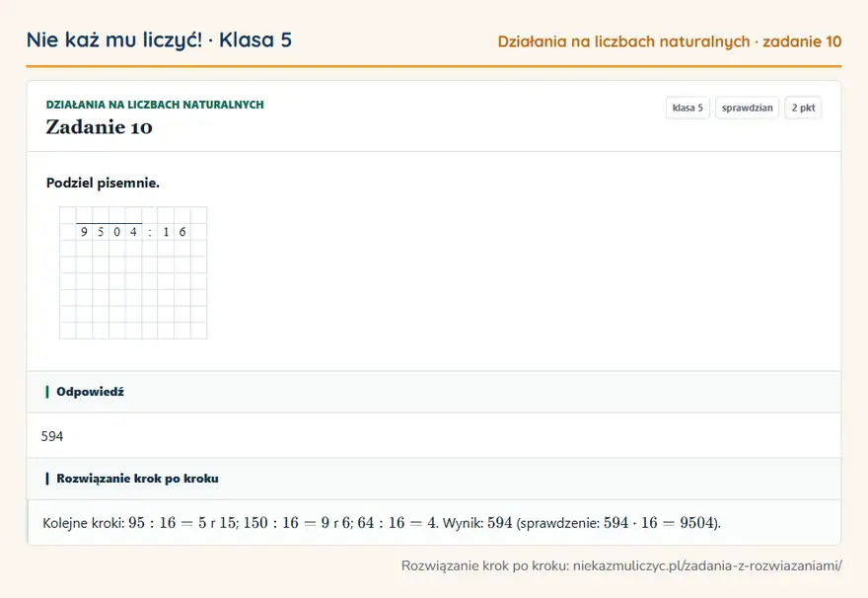Image resolution: width=868 pixels, height=598 pixels.
Task: Click the 'Podziel pisemnie.' instruction text
Action: pyautogui.click(x=103, y=183)
